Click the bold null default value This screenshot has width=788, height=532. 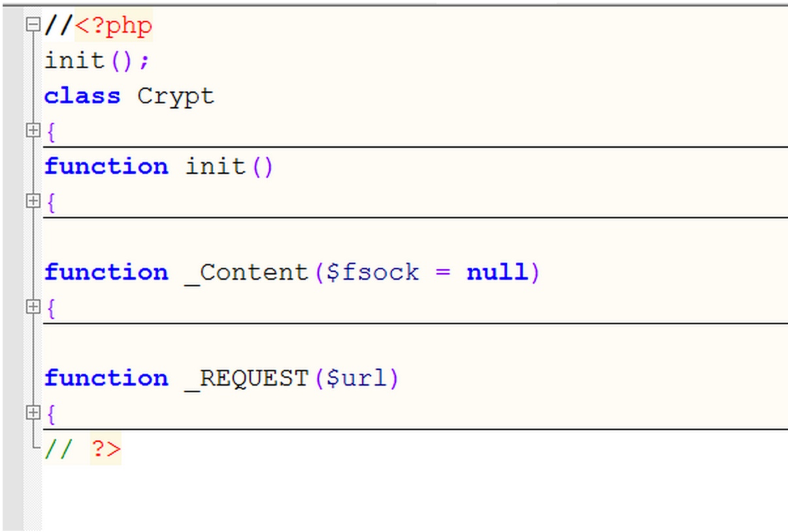(x=497, y=273)
